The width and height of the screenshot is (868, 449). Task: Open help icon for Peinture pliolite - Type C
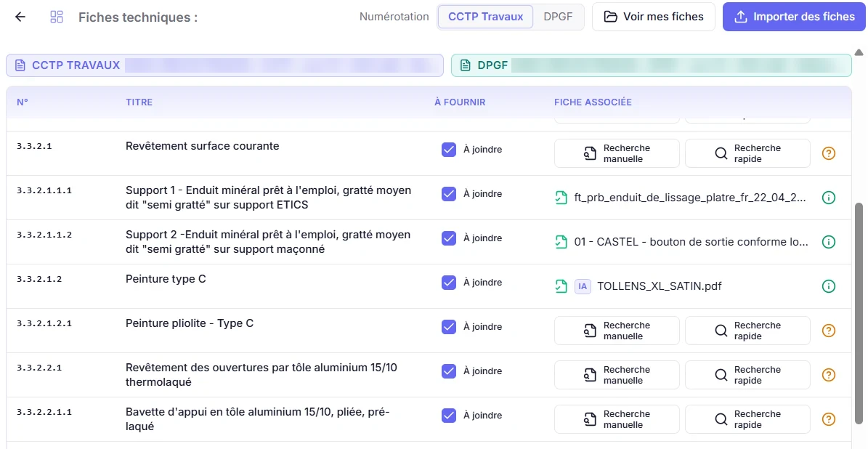(x=828, y=331)
